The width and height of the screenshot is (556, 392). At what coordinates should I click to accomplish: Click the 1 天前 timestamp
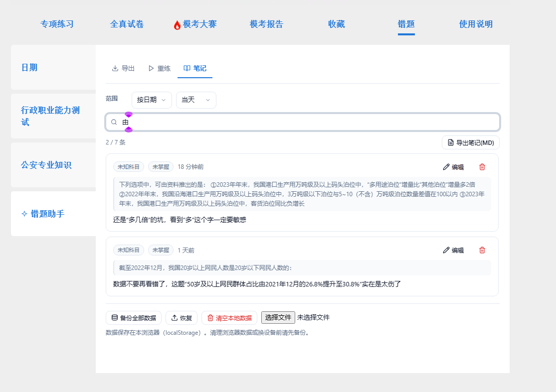186,251
